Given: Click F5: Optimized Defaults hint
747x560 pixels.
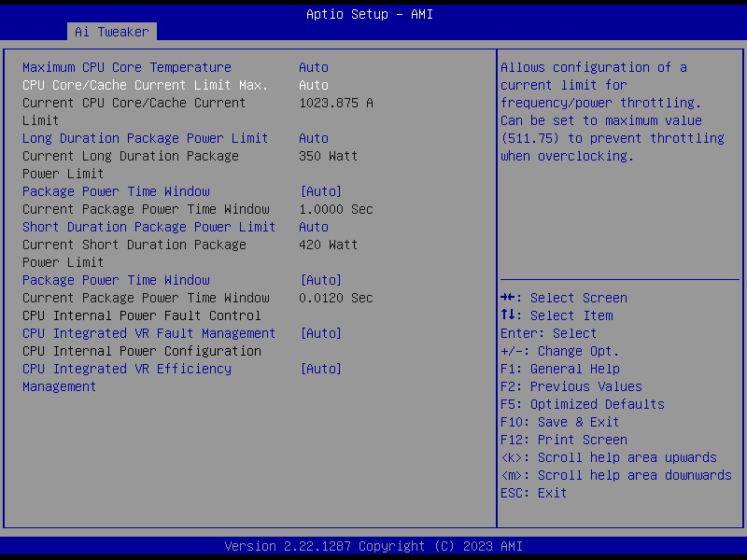Looking at the screenshot, I should pyautogui.click(x=582, y=404).
